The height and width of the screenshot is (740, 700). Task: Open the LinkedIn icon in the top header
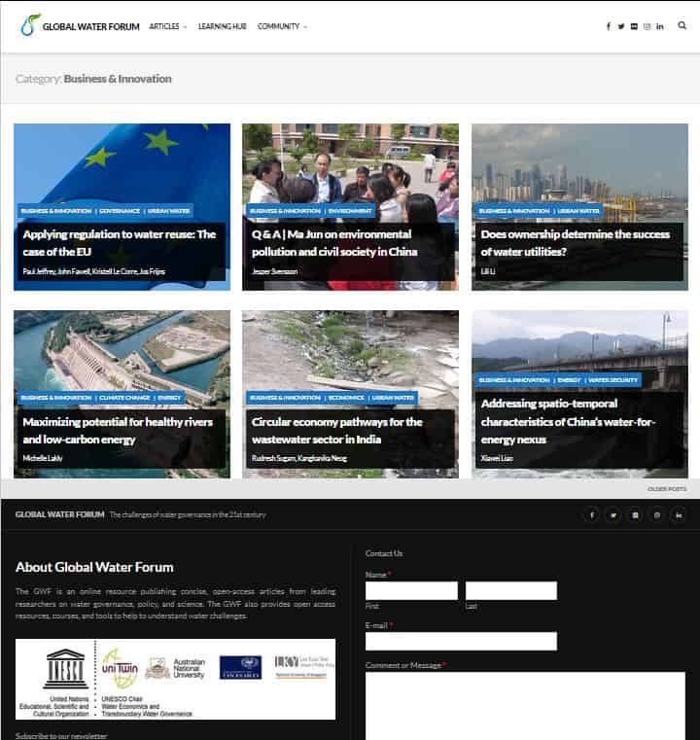660,26
